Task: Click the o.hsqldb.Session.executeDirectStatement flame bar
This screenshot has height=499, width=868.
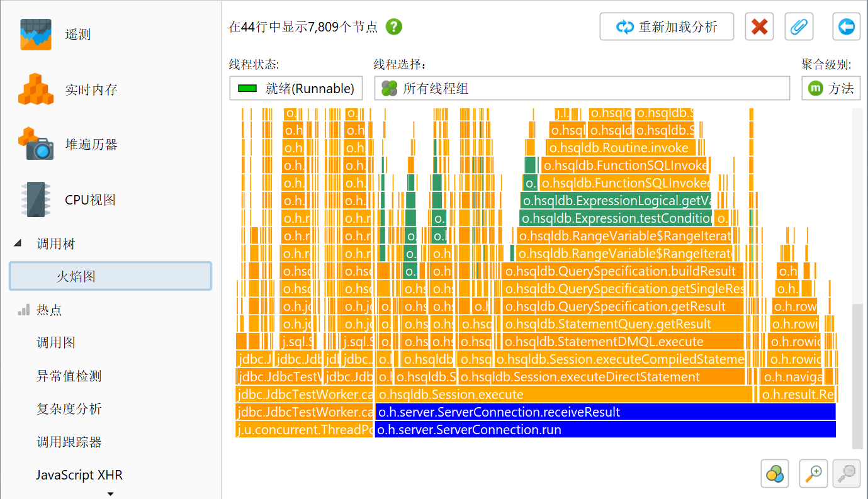Action: (601, 377)
